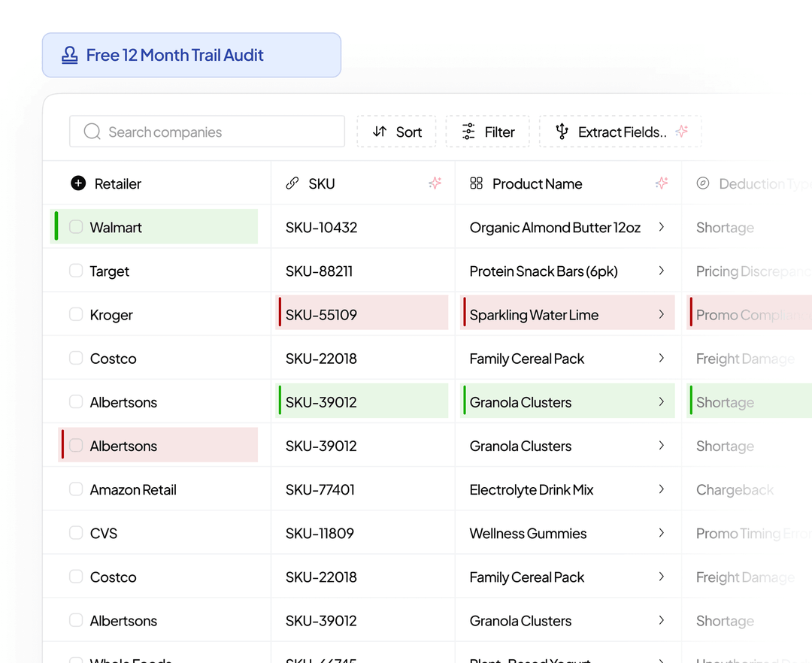Click SKU-10432 cell
The image size is (812, 663).
click(363, 227)
